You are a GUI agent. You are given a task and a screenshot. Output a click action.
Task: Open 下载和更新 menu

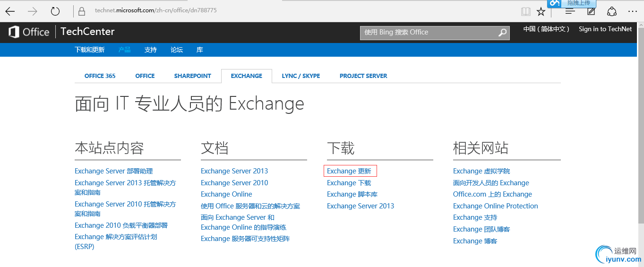[x=90, y=50]
